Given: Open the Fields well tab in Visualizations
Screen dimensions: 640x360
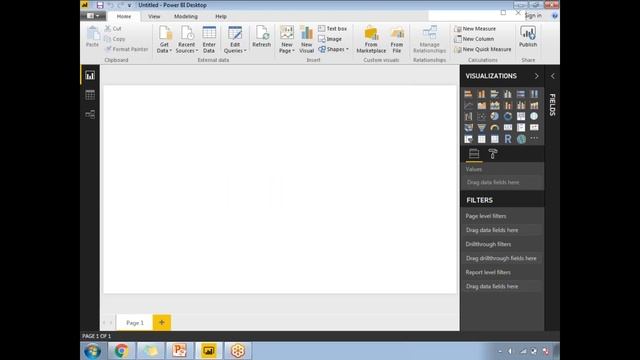Looking at the screenshot, I should [x=474, y=154].
